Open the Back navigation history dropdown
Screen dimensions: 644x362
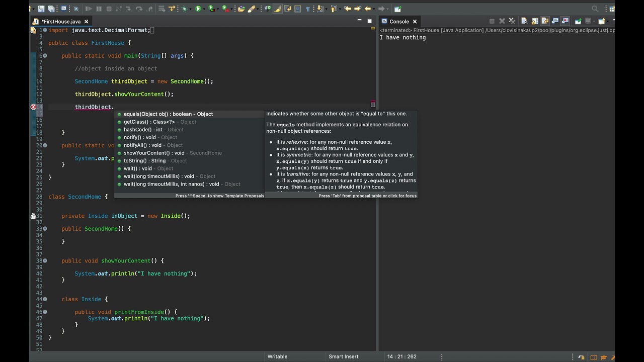point(374,9)
